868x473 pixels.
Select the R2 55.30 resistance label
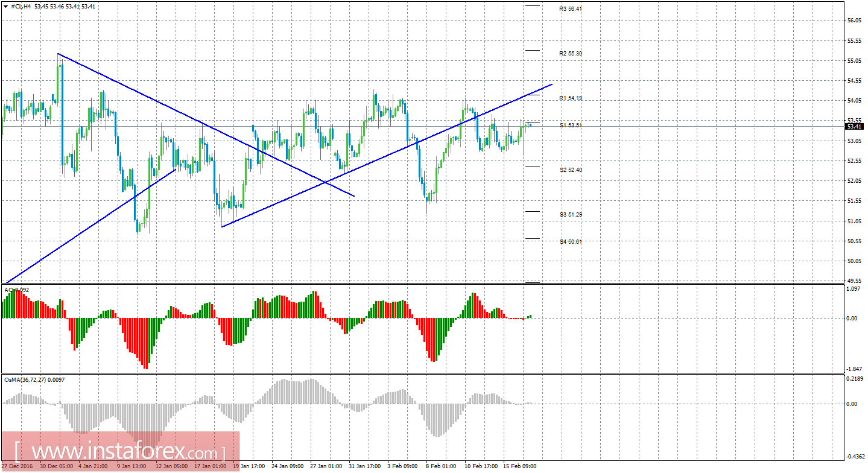coord(571,54)
